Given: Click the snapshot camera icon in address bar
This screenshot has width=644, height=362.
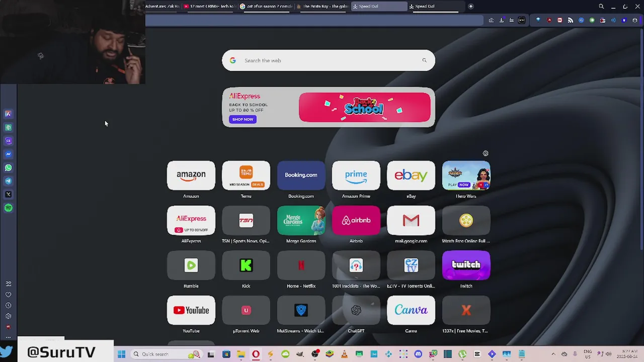Looking at the screenshot, I should pos(491,20).
